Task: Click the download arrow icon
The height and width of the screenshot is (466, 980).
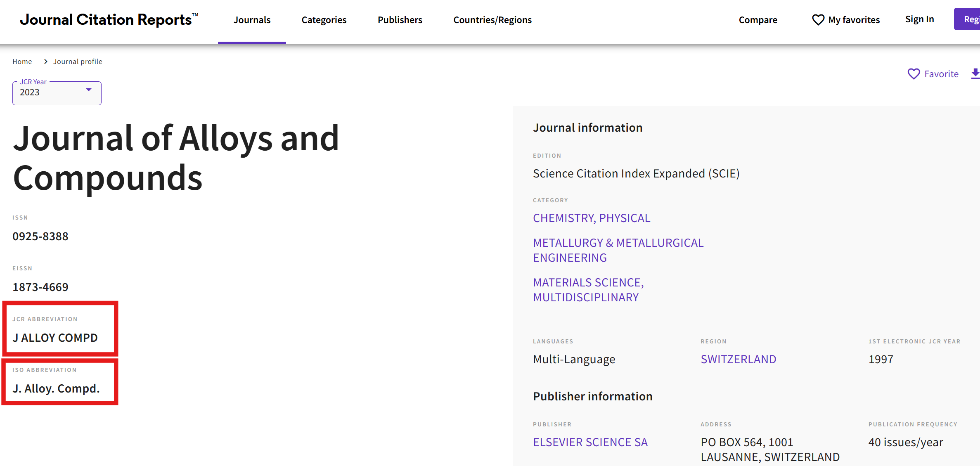Action: coord(975,74)
